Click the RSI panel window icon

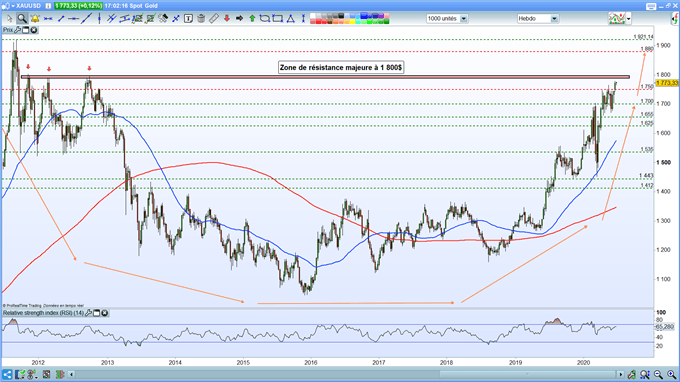tap(97, 313)
